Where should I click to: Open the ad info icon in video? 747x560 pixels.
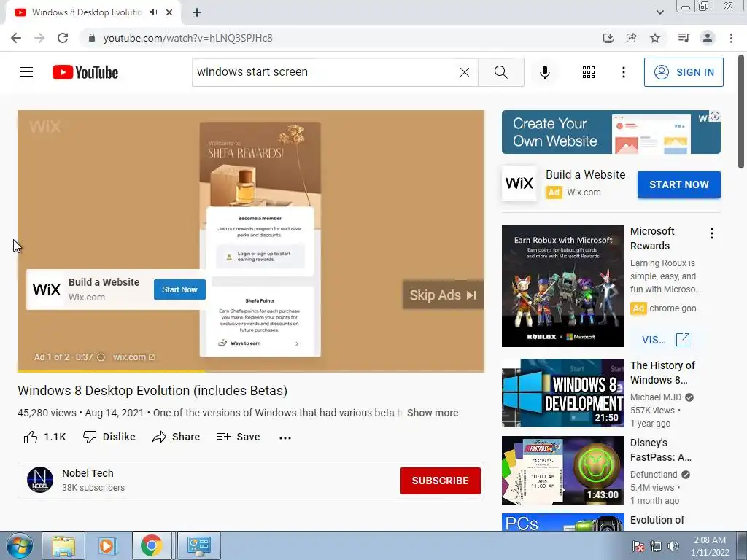(101, 357)
